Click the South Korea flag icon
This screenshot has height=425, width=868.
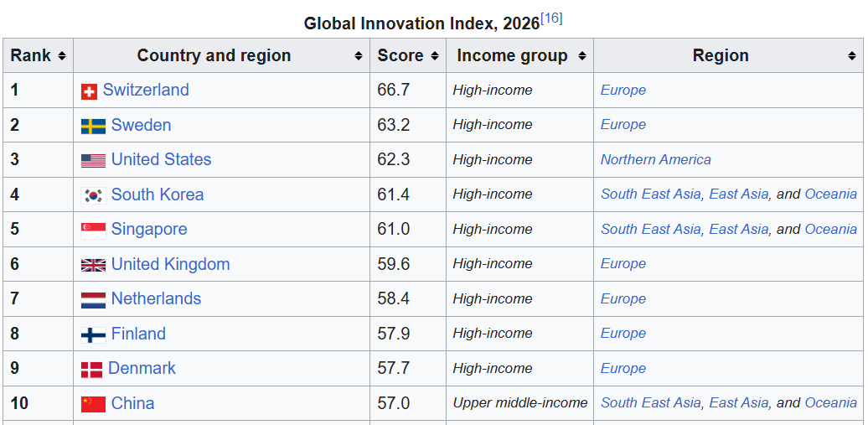93,195
